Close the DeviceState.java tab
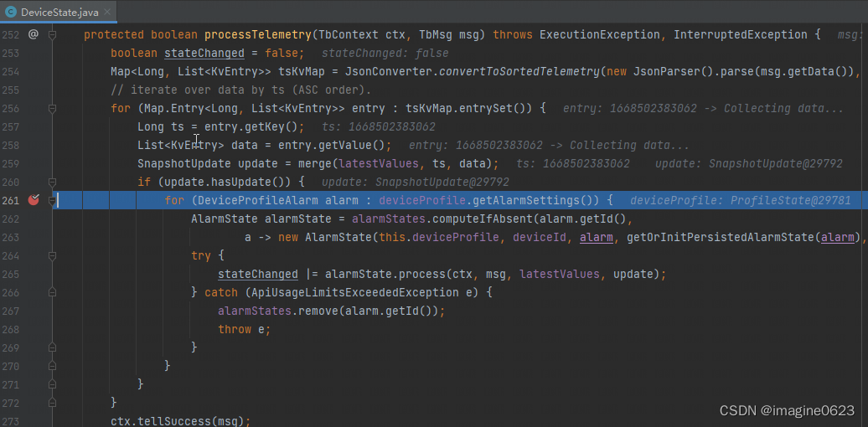The height and width of the screenshot is (427, 868). point(107,13)
